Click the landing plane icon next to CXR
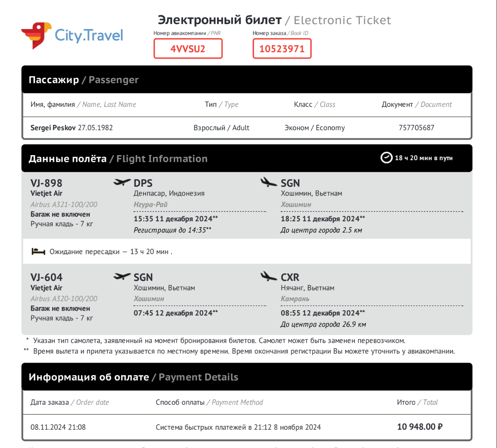The height and width of the screenshot is (448, 497). 269,276
